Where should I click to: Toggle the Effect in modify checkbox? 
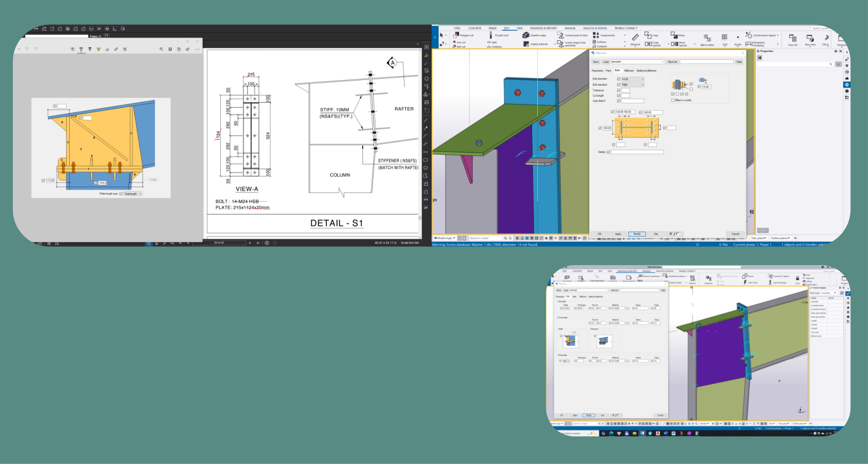point(673,100)
